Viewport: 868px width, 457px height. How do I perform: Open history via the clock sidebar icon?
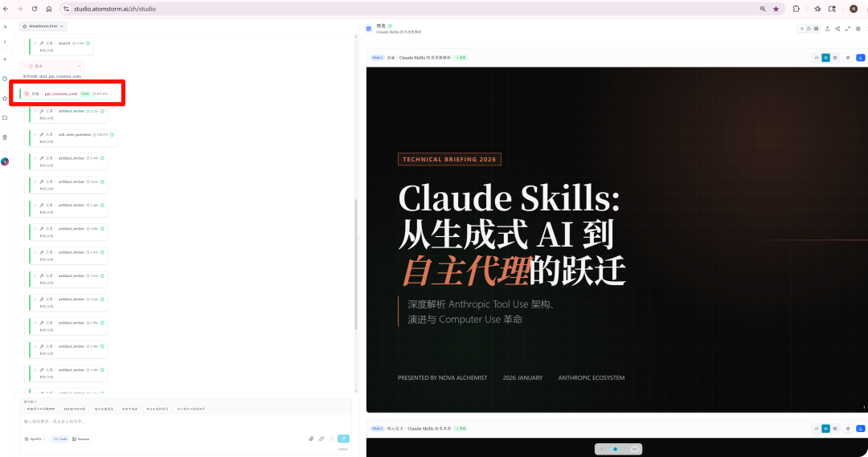tap(5, 79)
